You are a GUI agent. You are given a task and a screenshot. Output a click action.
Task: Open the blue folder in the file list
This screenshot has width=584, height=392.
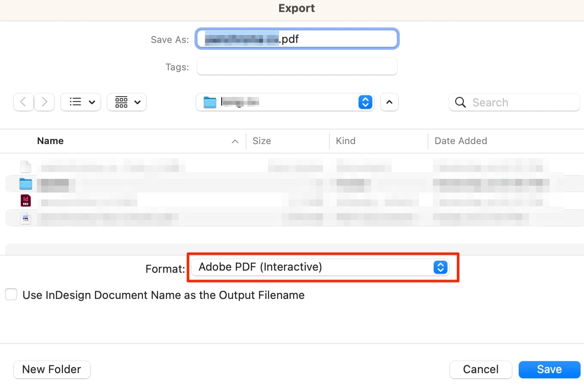(x=26, y=184)
